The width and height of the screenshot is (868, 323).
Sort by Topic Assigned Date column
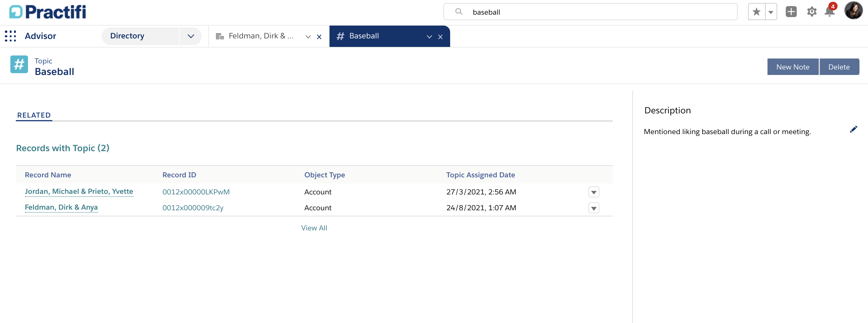coord(481,175)
